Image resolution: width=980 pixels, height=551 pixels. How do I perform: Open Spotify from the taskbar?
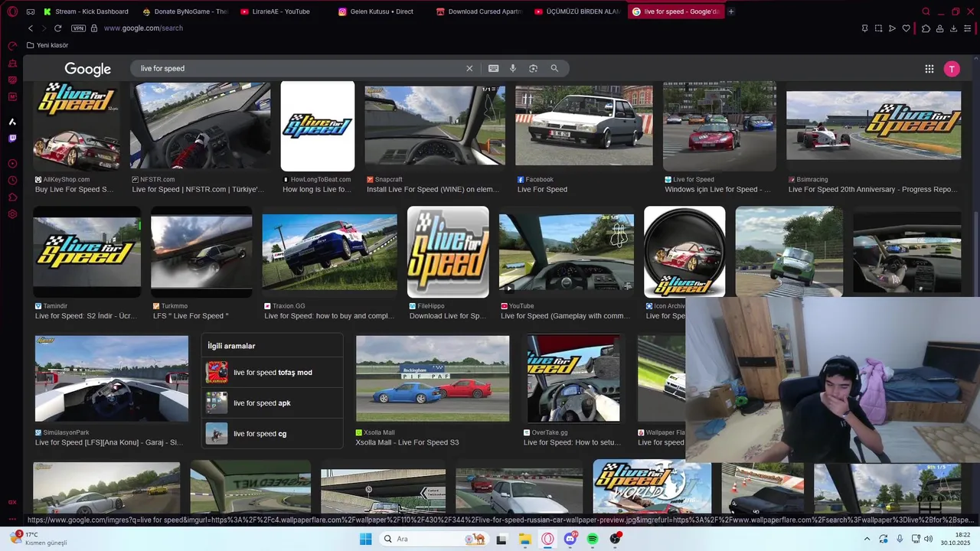click(593, 539)
